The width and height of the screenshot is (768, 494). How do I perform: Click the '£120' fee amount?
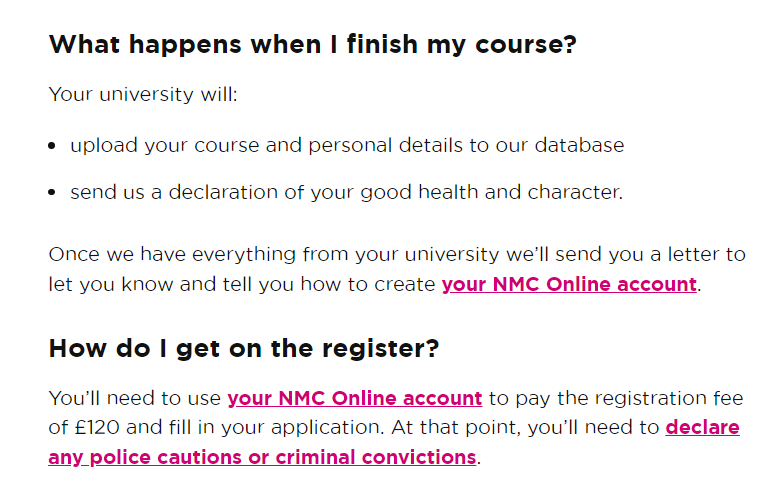pyautogui.click(x=97, y=427)
